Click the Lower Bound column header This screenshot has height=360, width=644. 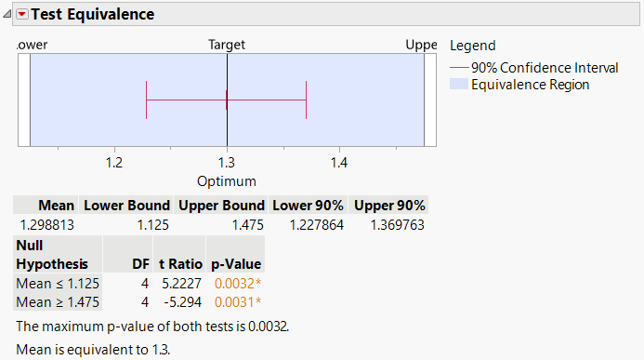tap(126, 205)
